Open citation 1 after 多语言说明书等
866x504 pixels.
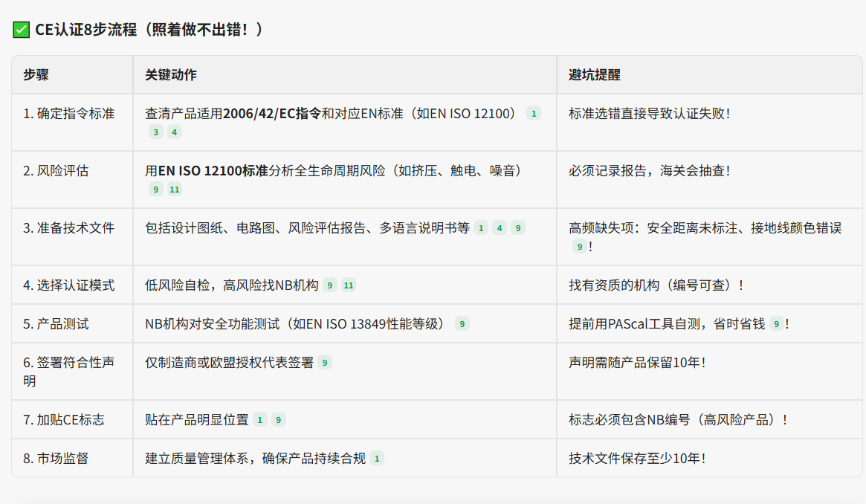pyautogui.click(x=481, y=228)
